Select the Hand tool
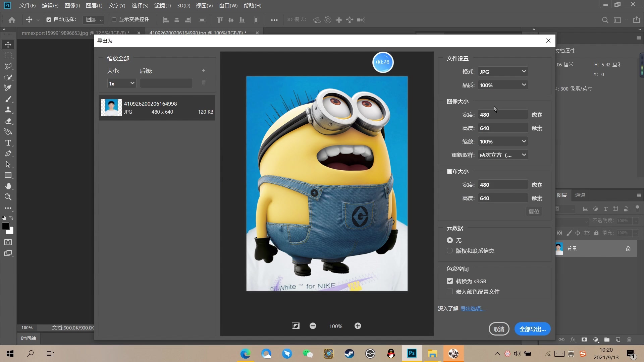Image resolution: width=644 pixels, height=362 pixels. [x=8, y=186]
